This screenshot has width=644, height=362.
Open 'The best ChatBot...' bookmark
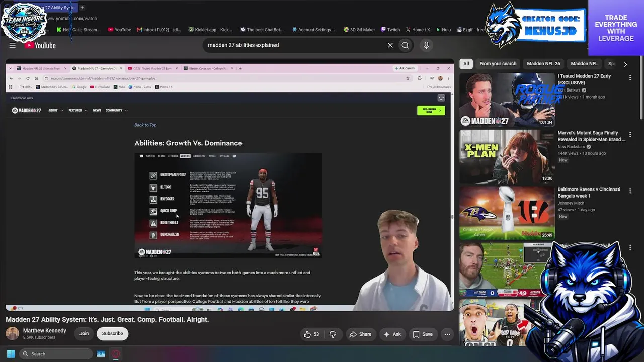point(263,30)
